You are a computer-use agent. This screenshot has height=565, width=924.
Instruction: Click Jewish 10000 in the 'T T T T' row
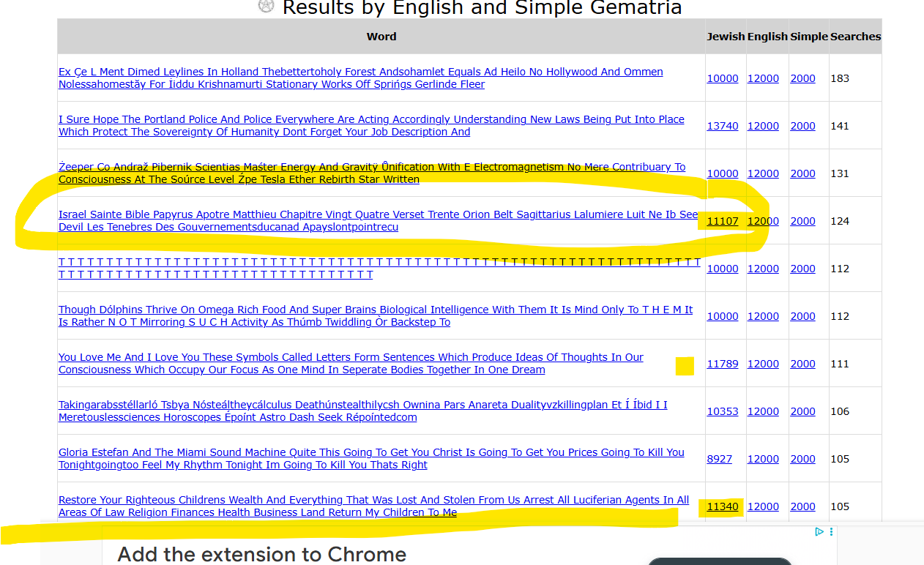[x=723, y=269]
